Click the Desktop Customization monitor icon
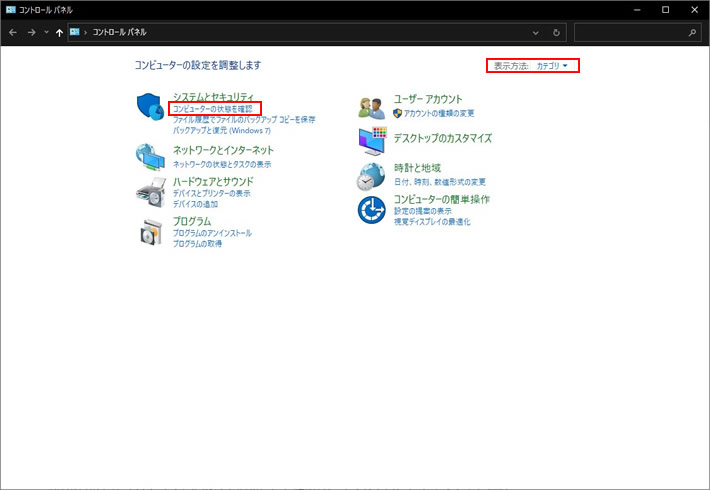Image resolution: width=710 pixels, height=490 pixels. (x=372, y=141)
